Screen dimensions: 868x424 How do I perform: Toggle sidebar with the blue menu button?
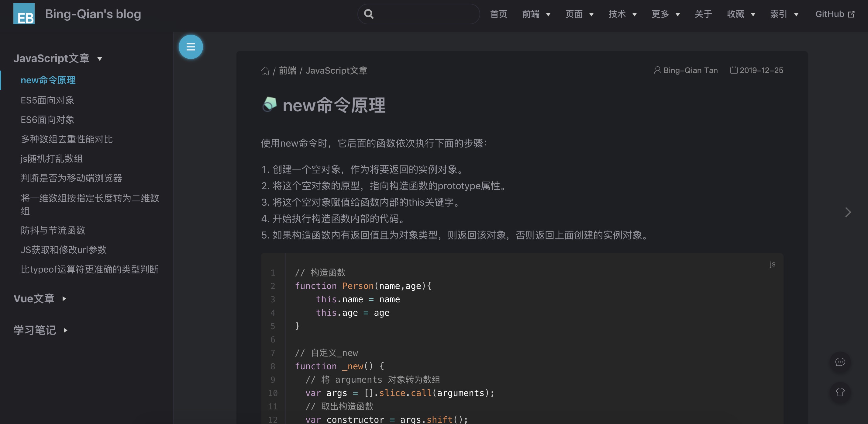191,47
